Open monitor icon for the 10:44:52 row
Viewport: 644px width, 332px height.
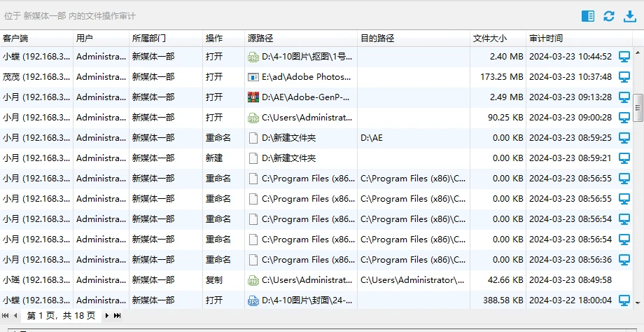624,57
